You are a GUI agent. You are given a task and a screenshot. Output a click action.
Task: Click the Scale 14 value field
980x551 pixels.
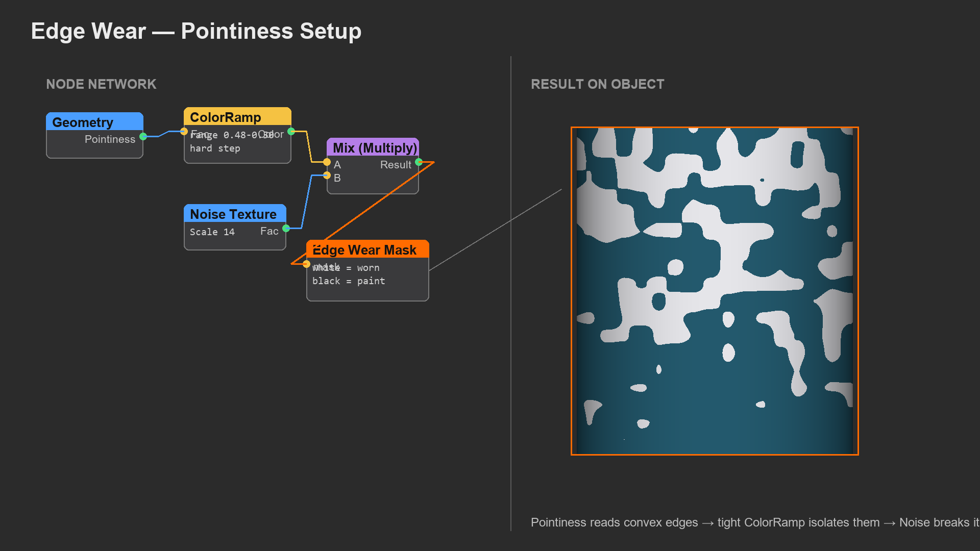(212, 232)
